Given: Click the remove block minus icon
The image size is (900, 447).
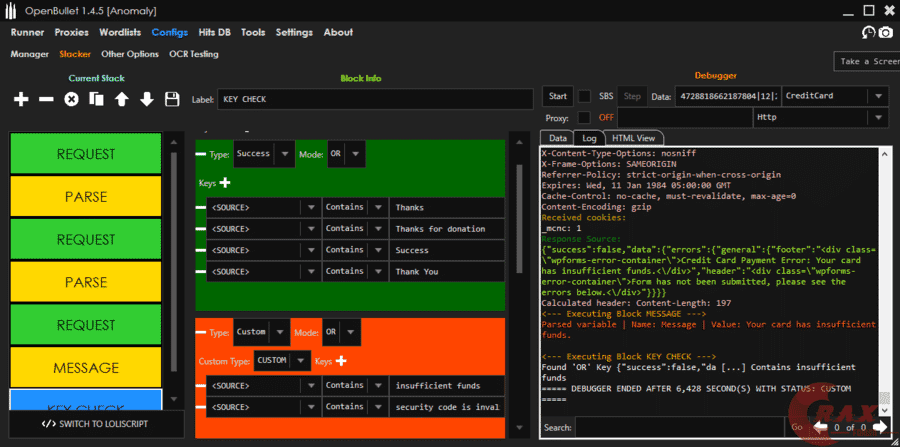Looking at the screenshot, I should [x=46, y=99].
